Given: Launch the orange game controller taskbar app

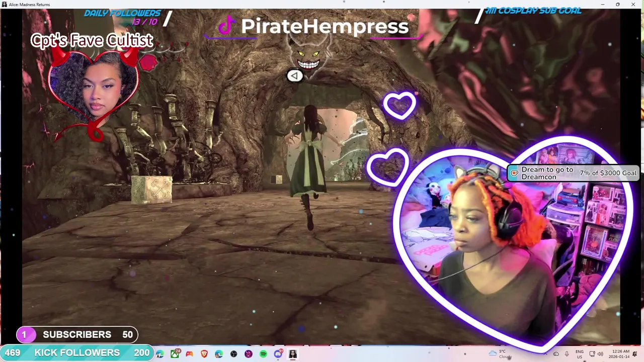Looking at the screenshot, I should point(189,354).
